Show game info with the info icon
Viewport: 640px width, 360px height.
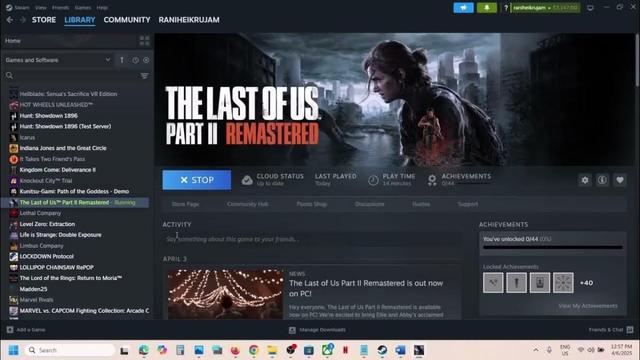click(x=602, y=180)
